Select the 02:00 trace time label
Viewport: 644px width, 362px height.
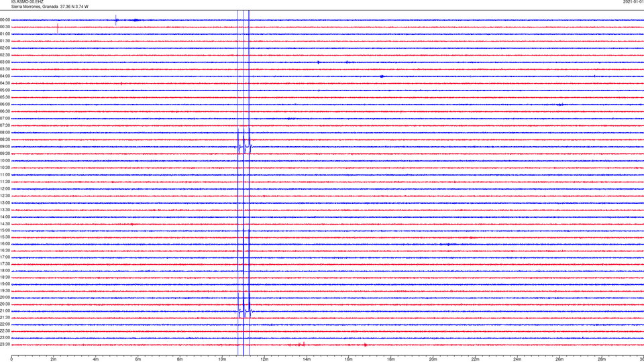5,48
